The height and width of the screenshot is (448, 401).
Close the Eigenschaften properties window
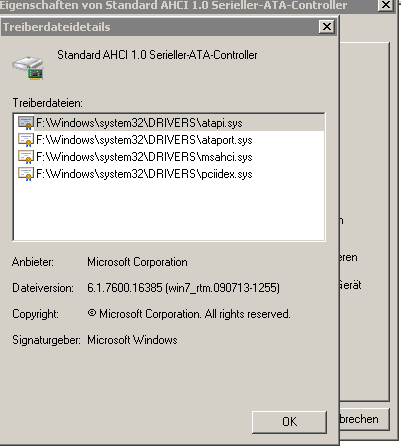point(386,5)
